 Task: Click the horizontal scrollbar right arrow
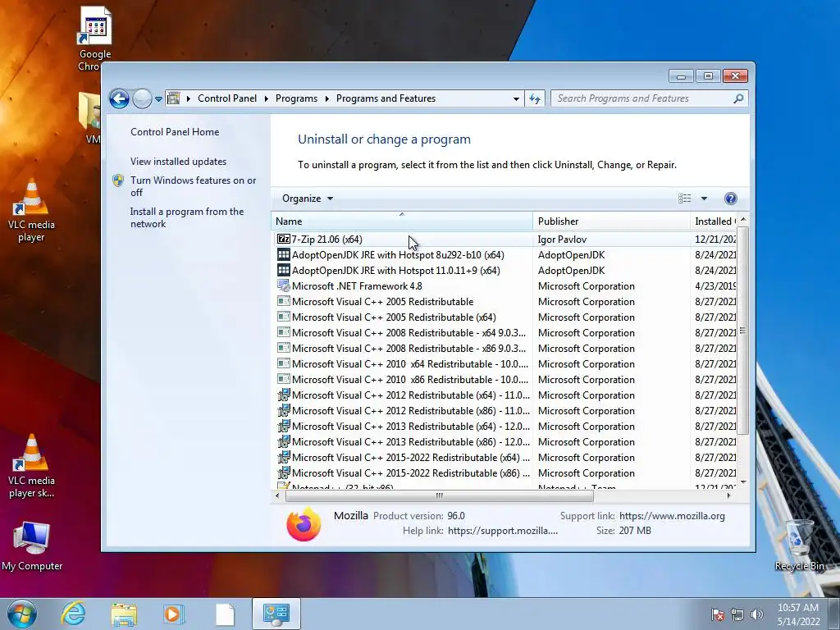[x=728, y=495]
